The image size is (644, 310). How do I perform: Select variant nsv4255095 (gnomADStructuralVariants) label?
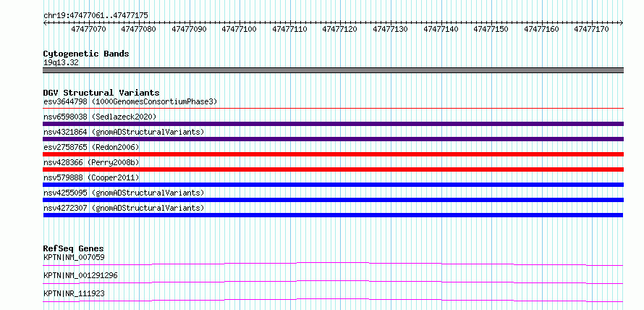point(124,193)
